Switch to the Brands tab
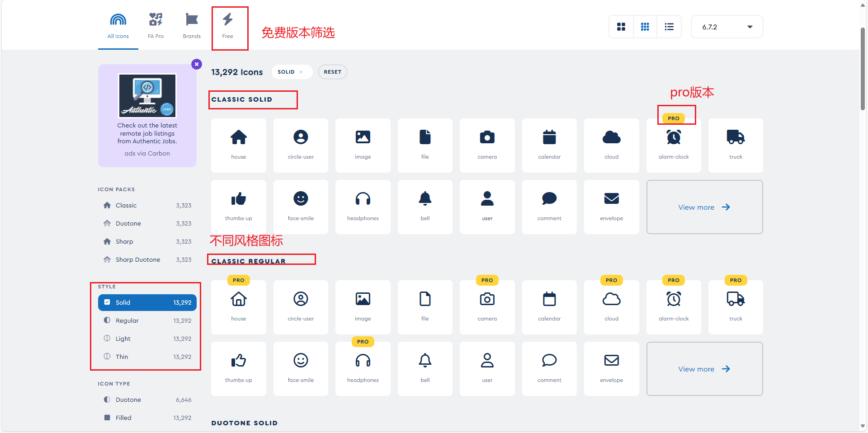Viewport: 868px width, 433px height. click(191, 25)
